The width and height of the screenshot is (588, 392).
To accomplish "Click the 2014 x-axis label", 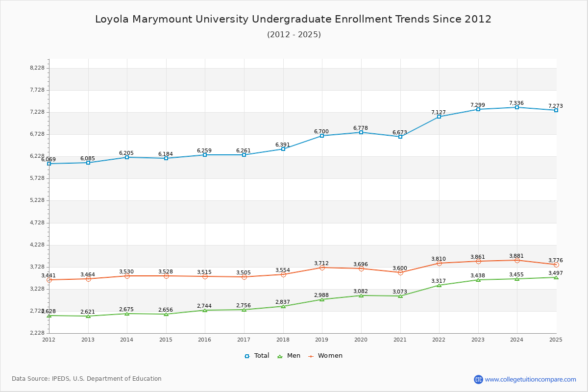I will (127, 340).
